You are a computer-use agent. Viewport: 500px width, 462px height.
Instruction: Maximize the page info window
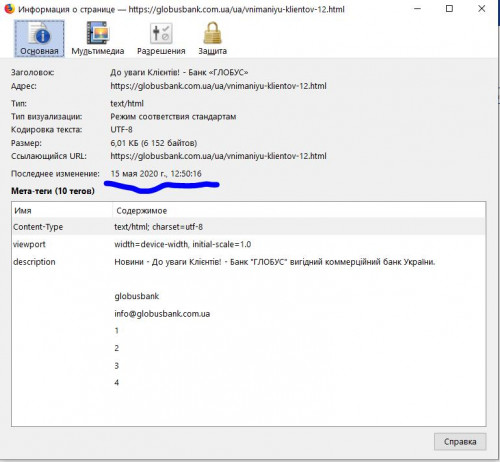pos(449,9)
